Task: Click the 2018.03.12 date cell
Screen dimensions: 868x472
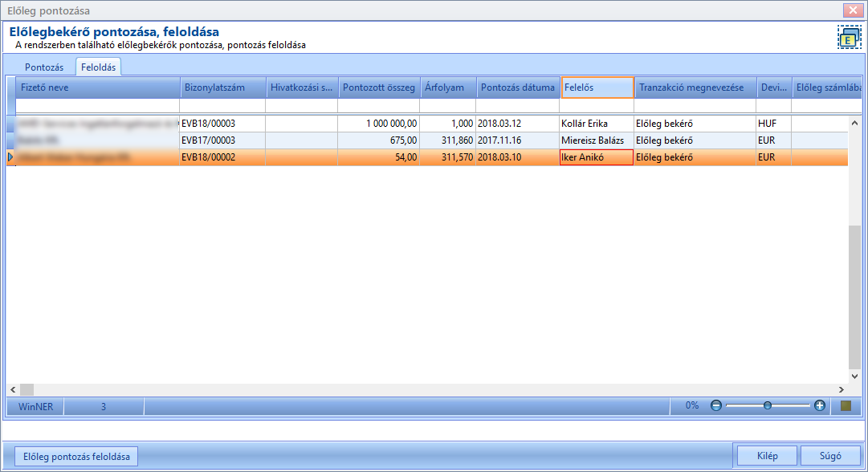Action: pyautogui.click(x=518, y=124)
